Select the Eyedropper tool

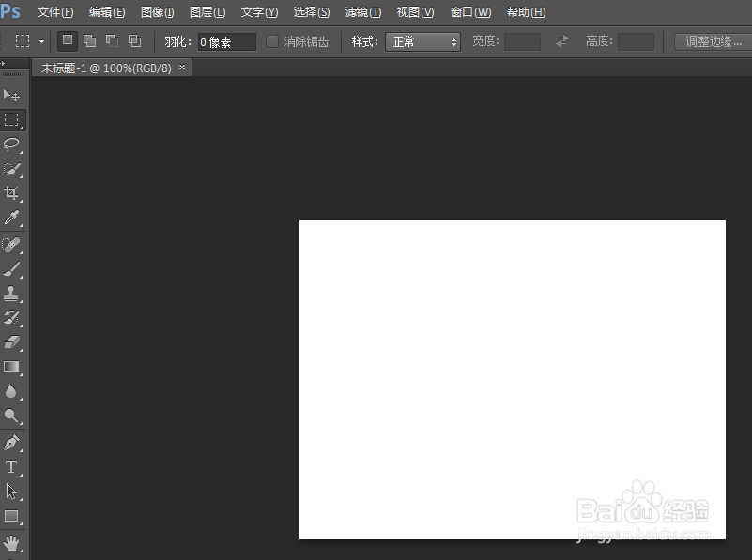tap(11, 218)
